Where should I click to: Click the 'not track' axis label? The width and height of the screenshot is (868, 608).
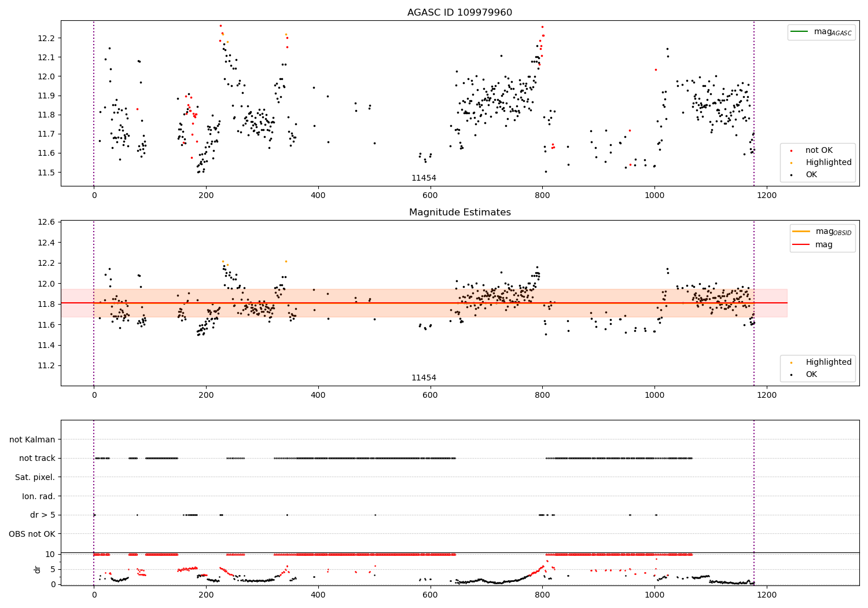point(37,458)
